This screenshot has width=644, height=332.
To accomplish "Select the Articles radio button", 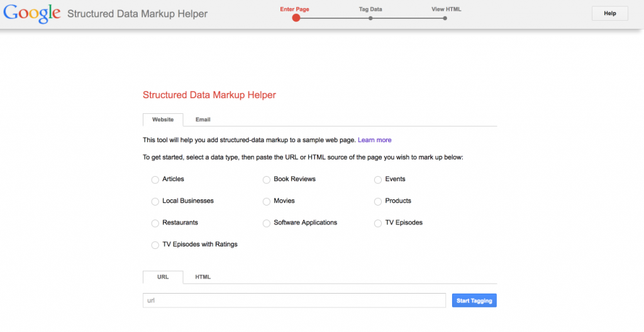I will [x=155, y=180].
